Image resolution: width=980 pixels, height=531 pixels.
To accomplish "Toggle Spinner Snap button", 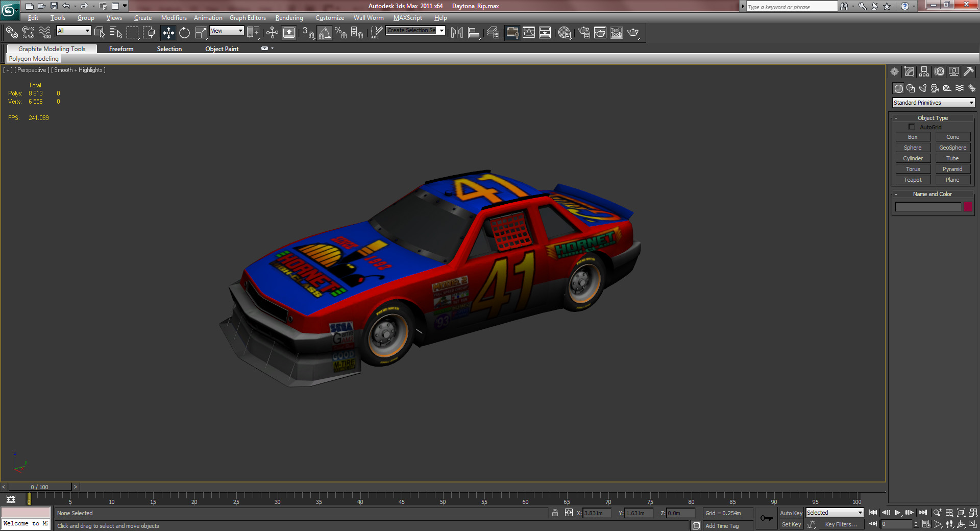I will point(357,33).
